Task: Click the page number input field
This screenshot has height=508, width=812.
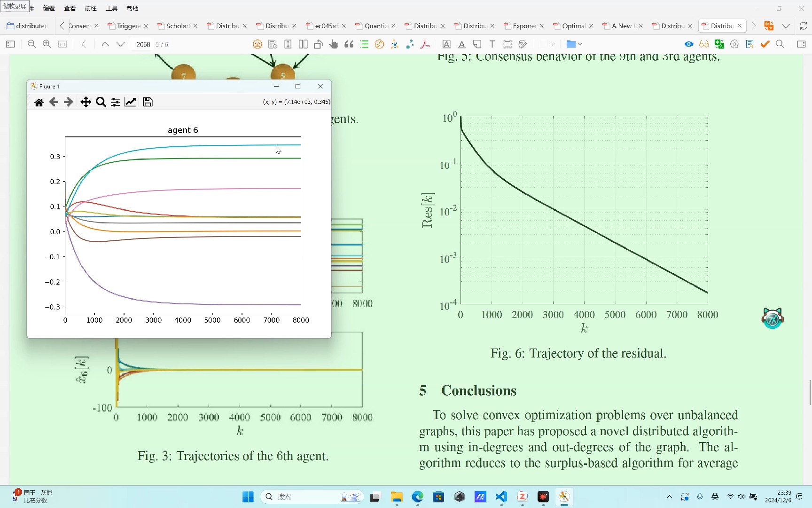Action: pyautogui.click(x=143, y=44)
